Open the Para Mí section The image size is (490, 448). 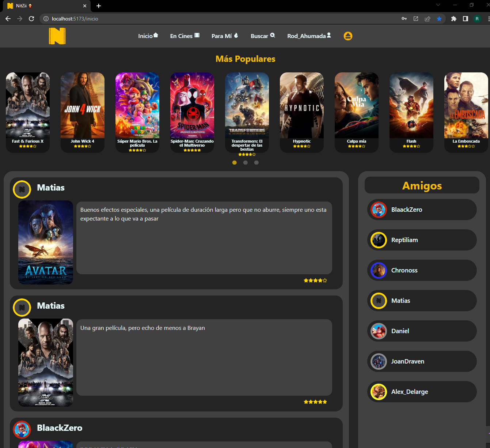pyautogui.click(x=225, y=36)
